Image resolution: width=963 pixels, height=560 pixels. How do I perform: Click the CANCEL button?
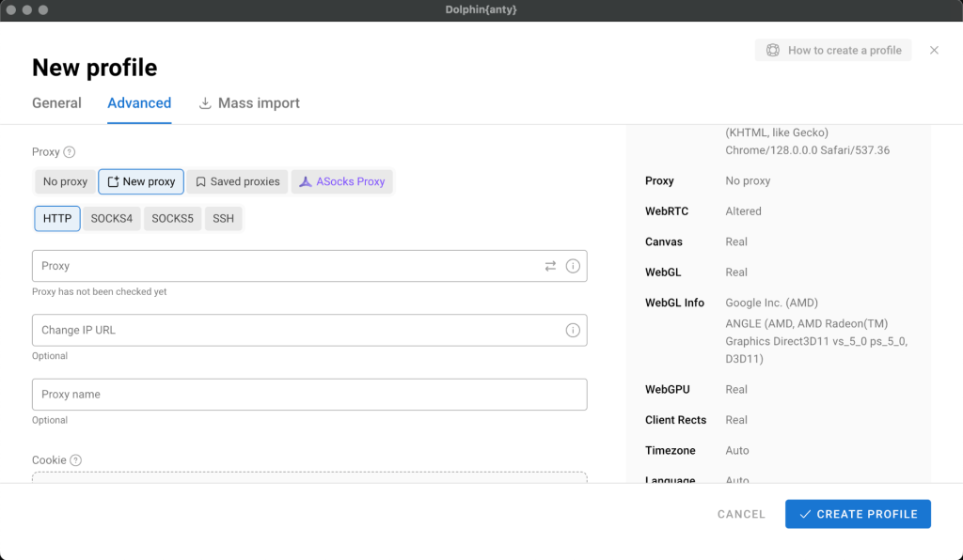point(741,514)
